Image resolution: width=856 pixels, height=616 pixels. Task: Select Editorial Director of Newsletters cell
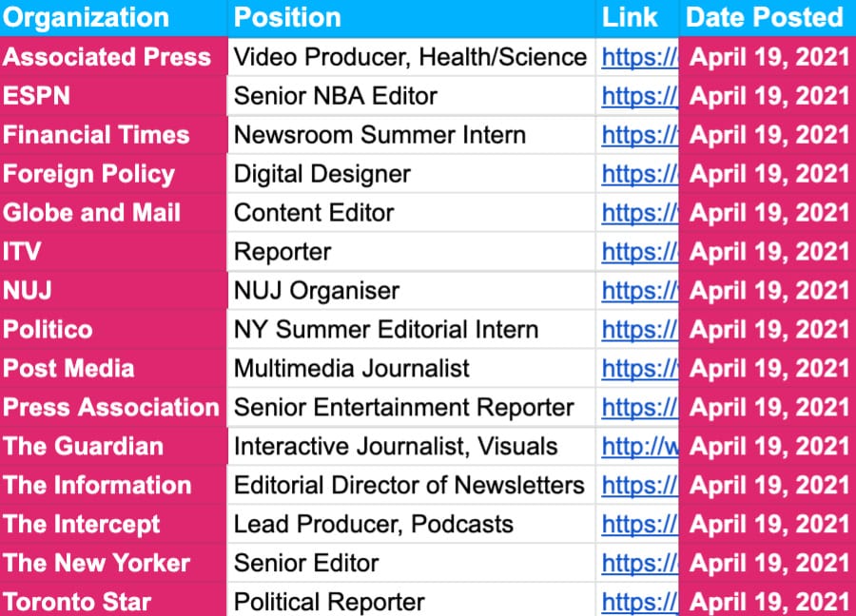(409, 486)
